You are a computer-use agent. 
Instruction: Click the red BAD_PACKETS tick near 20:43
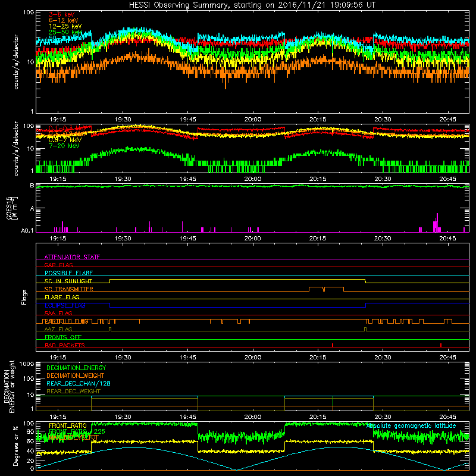pyautogui.click(x=441, y=345)
